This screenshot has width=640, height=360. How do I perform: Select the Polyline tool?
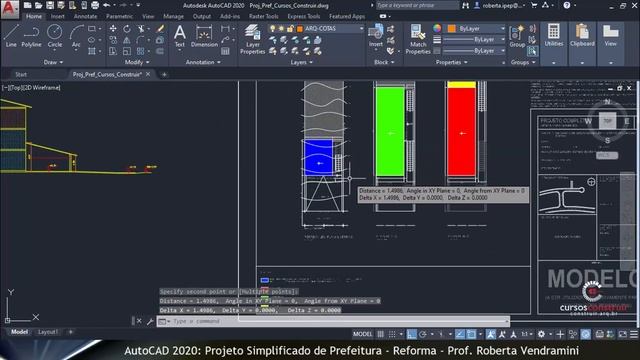31,36
